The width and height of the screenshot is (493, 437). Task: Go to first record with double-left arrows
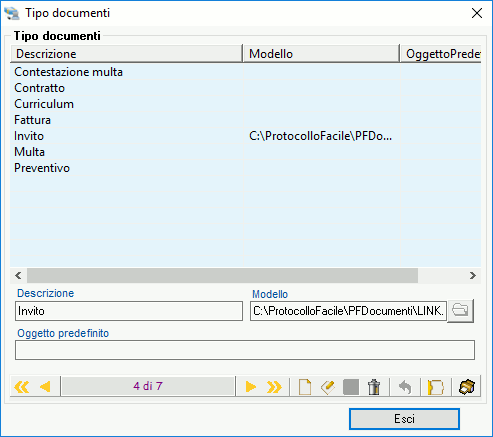(22, 387)
